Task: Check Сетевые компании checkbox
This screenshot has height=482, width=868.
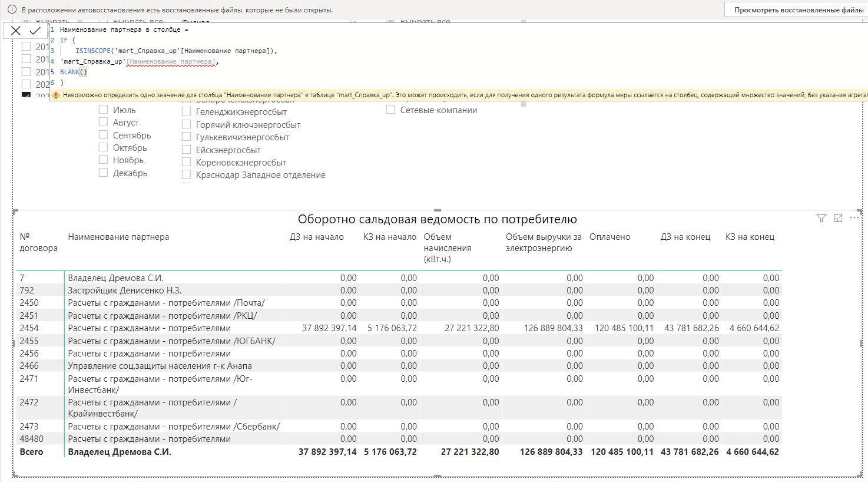Action: (x=390, y=110)
